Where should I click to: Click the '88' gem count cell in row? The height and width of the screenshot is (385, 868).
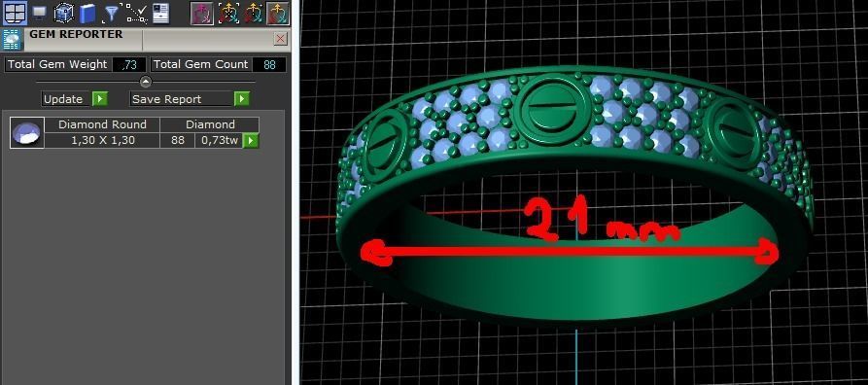pyautogui.click(x=178, y=141)
